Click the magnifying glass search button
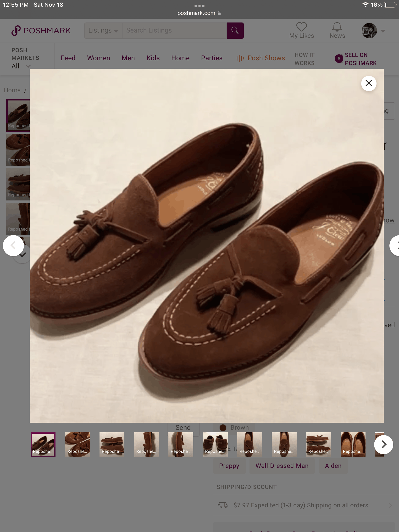This screenshot has width=399, height=532. (235, 31)
